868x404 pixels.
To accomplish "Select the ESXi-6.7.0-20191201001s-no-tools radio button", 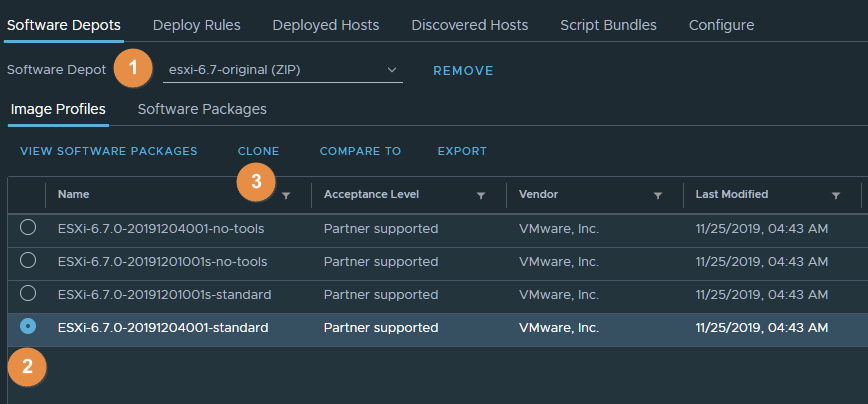I will [28, 261].
